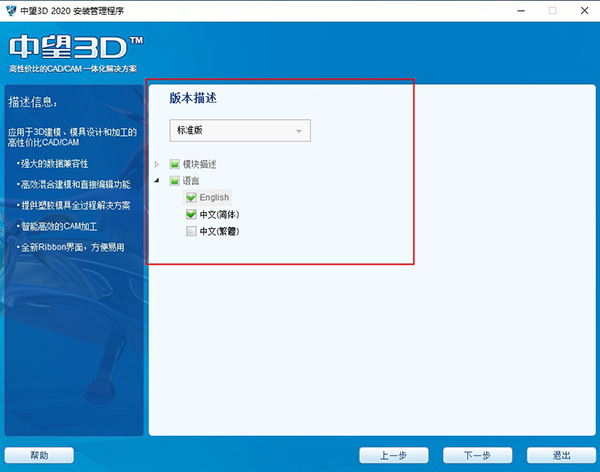This screenshot has height=472, width=600.
Task: Click the 帮助 help button
Action: 39,455
